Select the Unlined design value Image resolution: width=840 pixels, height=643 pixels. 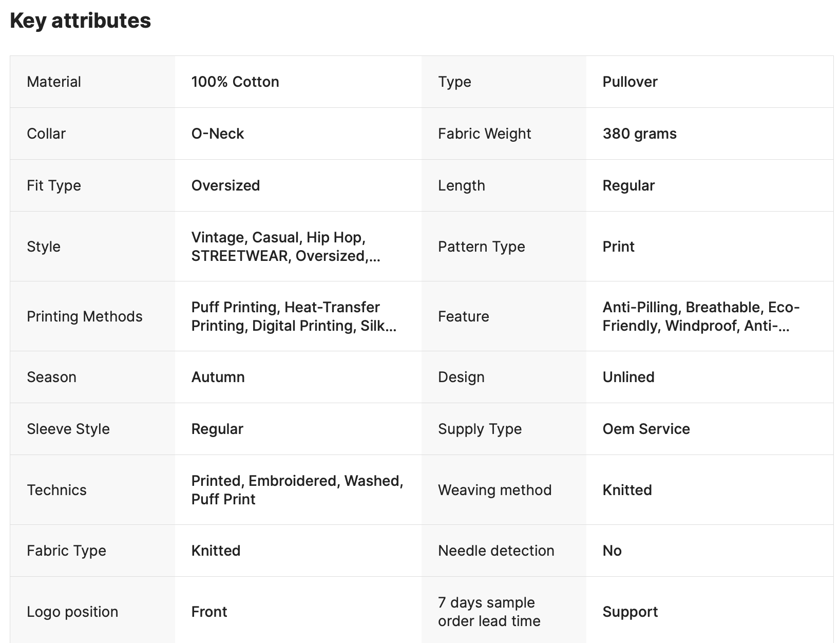click(x=628, y=377)
